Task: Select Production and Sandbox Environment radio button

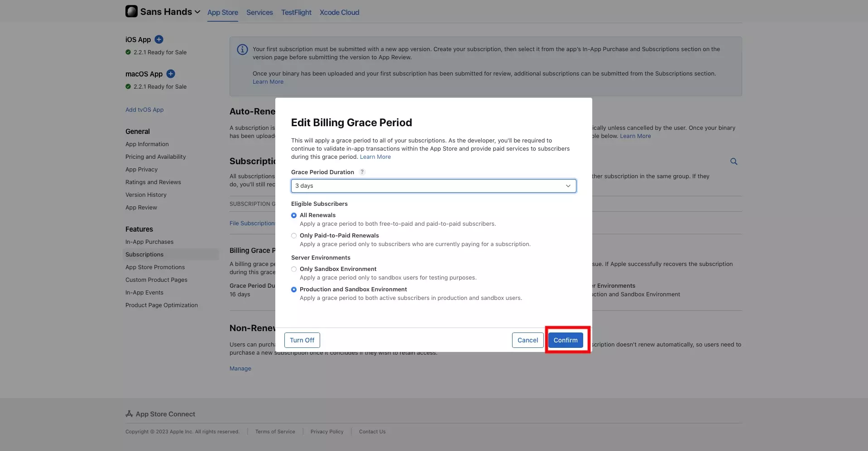Action: (294, 290)
